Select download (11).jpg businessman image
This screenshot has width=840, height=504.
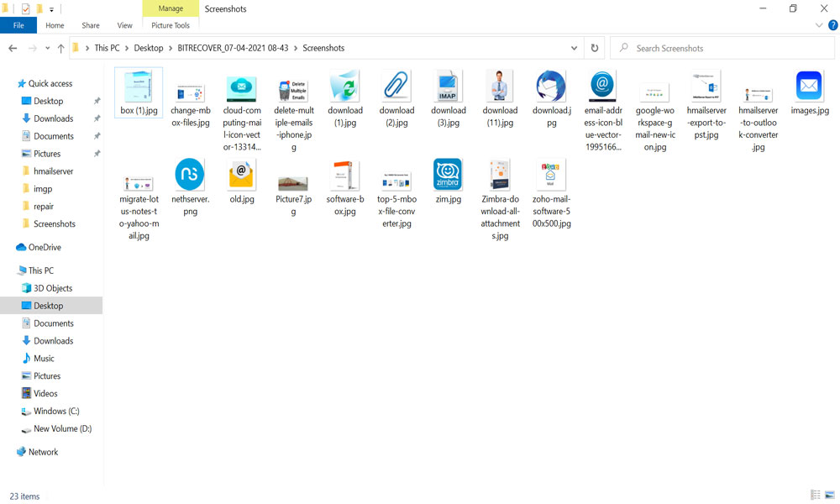[x=499, y=87]
